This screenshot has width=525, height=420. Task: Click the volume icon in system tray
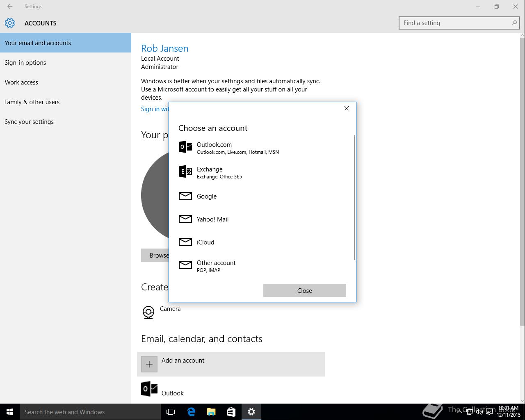point(479,412)
